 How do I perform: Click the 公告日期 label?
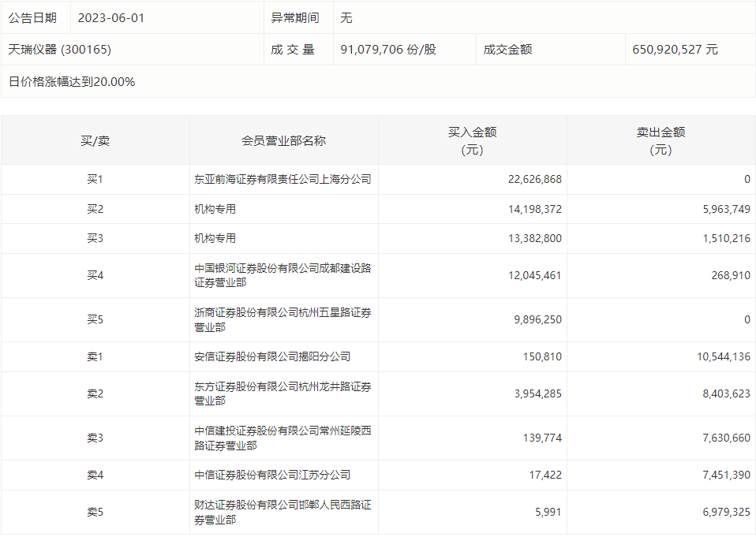pyautogui.click(x=32, y=18)
